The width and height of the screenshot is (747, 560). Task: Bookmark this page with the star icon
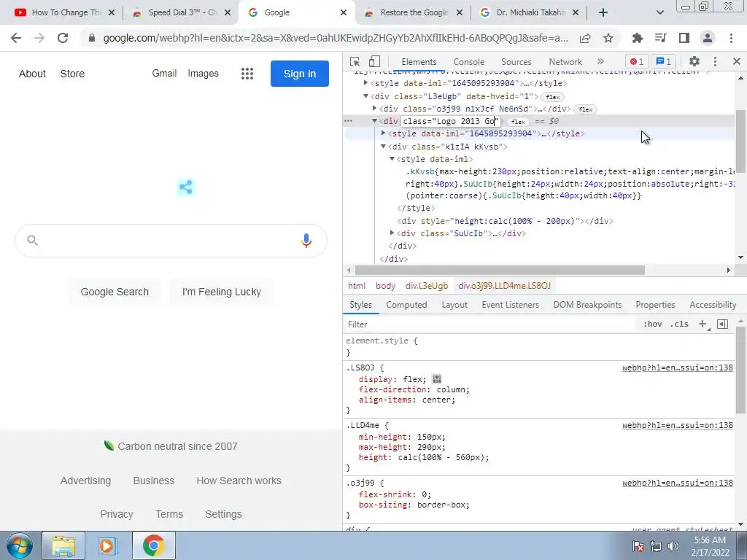point(608,38)
